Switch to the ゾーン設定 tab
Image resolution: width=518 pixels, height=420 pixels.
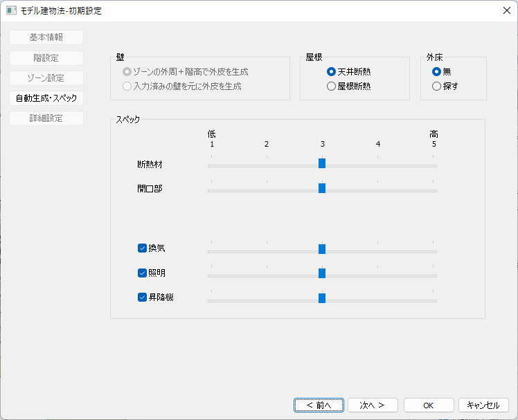click(x=46, y=78)
